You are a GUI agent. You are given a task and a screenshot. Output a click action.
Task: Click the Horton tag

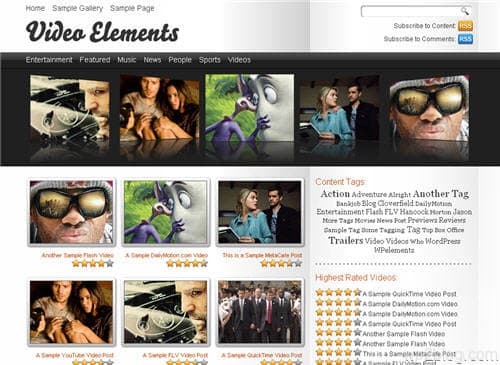440,212
